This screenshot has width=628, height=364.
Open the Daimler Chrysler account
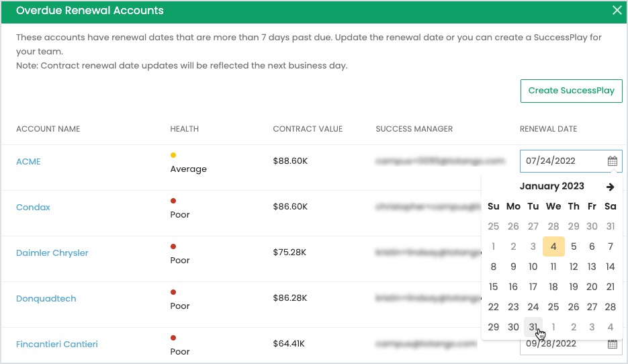coord(52,253)
